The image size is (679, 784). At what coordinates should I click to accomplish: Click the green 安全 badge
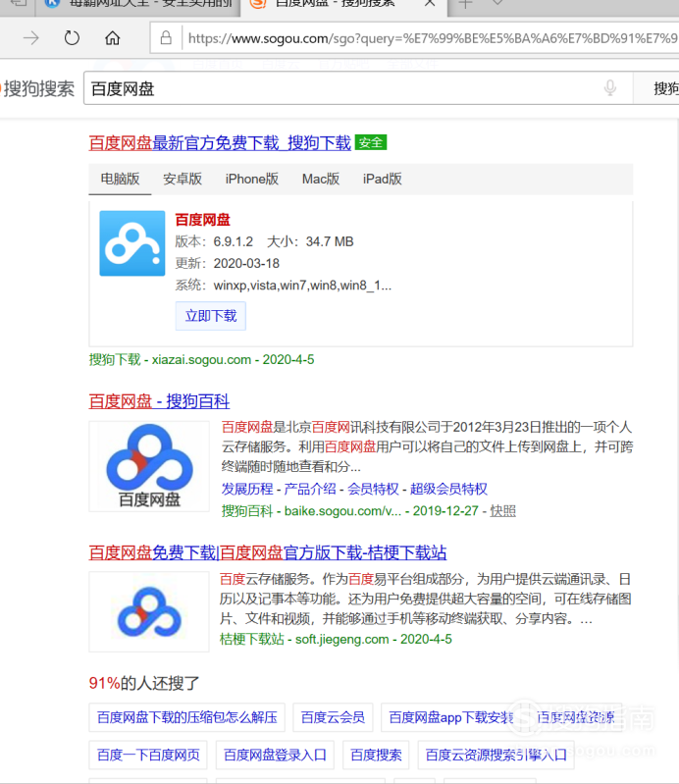[371, 142]
